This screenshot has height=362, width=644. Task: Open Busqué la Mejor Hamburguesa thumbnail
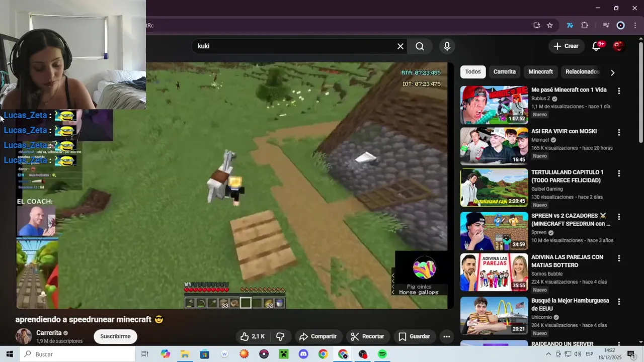pyautogui.click(x=494, y=315)
